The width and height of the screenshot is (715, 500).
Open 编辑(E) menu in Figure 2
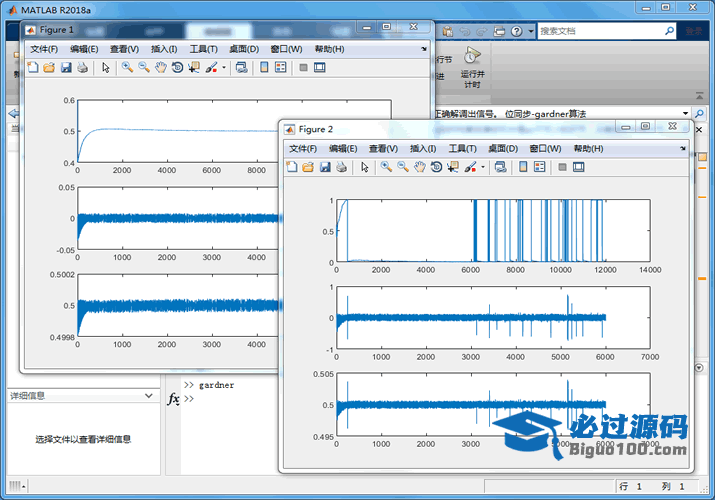tap(343, 149)
